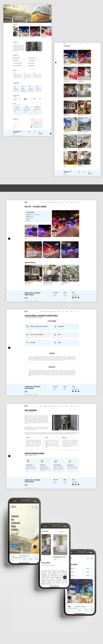Viewport: 103px width, 644px height.
Task: Open aerial city rendering under OXŞAR LAYİHƏLƏR
Action: point(70,273)
